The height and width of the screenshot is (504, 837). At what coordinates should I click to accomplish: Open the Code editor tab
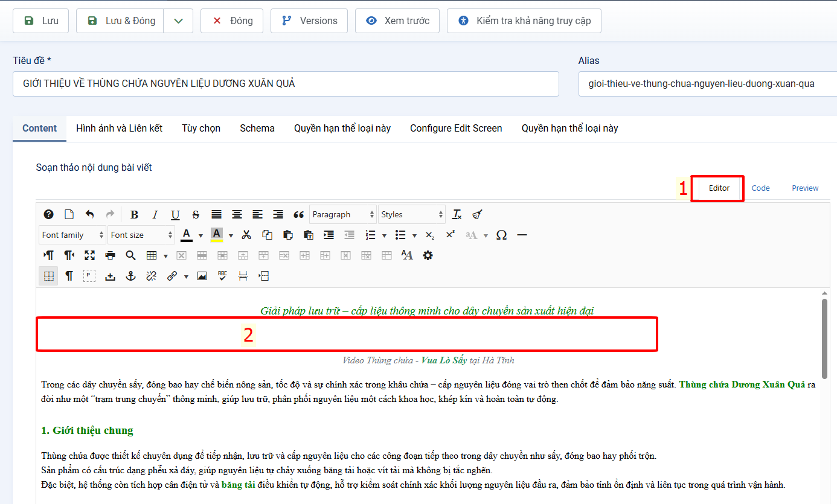pyautogui.click(x=760, y=188)
